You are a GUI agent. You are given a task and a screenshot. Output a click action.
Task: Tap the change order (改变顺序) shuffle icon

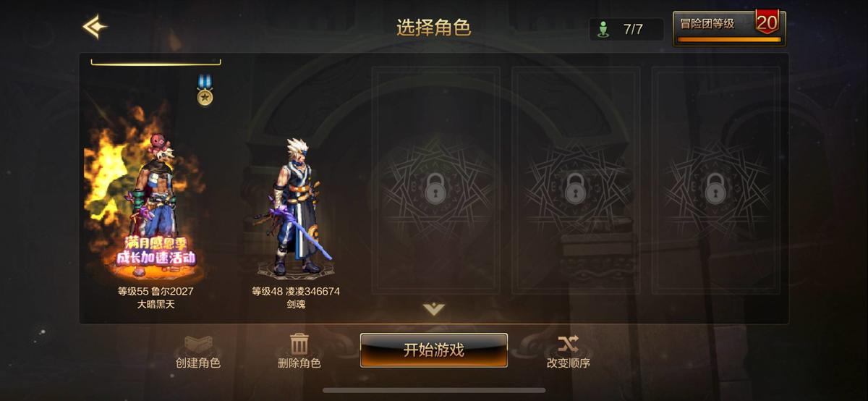[568, 344]
